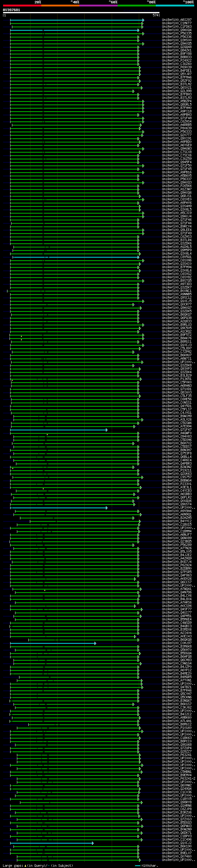Open hit UniRef100_C1MKT7 label

(177, 23)
